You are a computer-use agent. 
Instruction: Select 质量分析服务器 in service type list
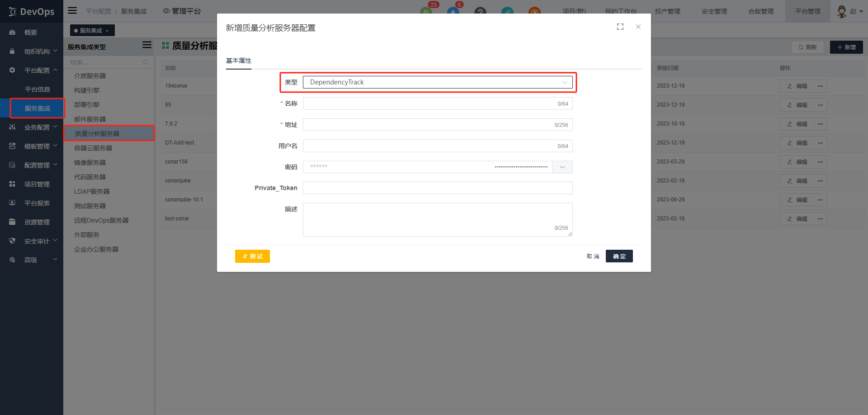(97, 134)
